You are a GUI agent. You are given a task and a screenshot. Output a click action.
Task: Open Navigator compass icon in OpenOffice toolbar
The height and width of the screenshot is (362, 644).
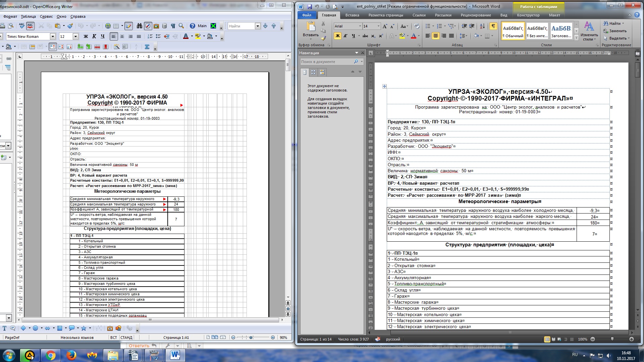(148, 26)
